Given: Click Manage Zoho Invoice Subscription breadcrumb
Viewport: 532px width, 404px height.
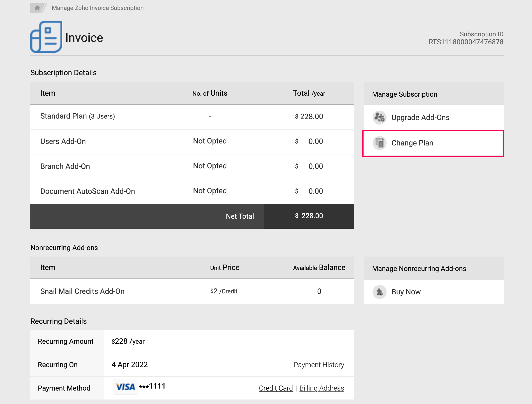Looking at the screenshot, I should click(98, 8).
